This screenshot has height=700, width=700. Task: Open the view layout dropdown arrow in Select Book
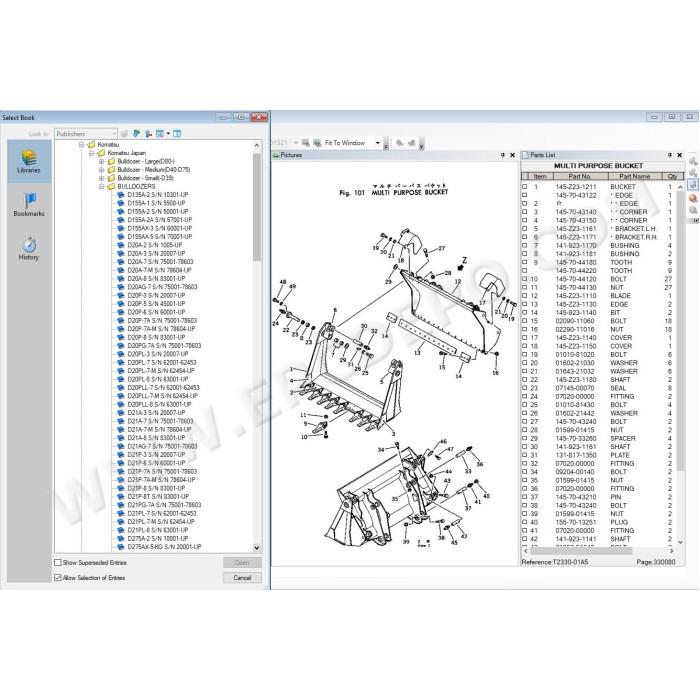coord(168,133)
